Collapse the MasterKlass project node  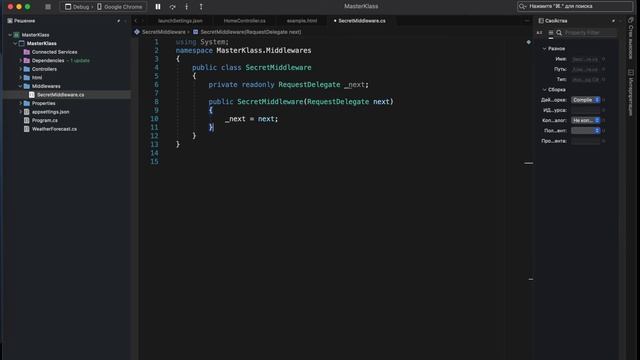coord(15,43)
